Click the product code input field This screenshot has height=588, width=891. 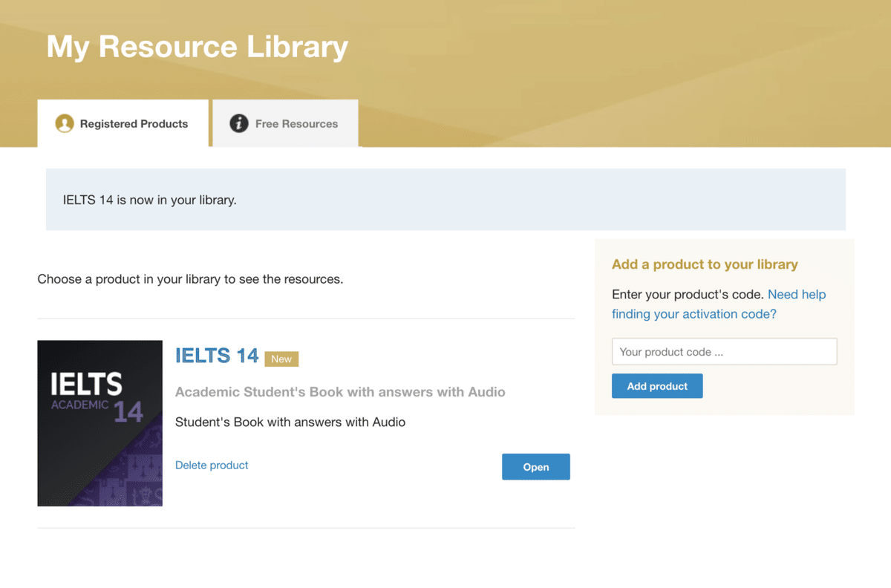724,352
